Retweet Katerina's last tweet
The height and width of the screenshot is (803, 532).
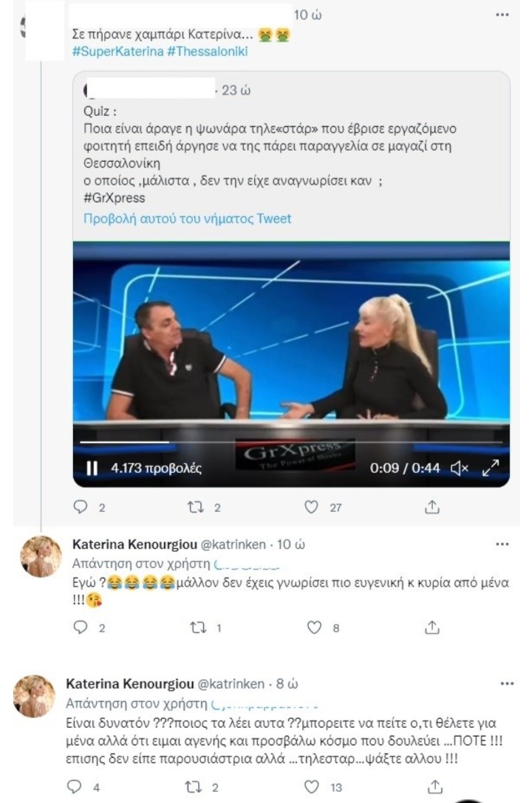pyautogui.click(x=193, y=787)
